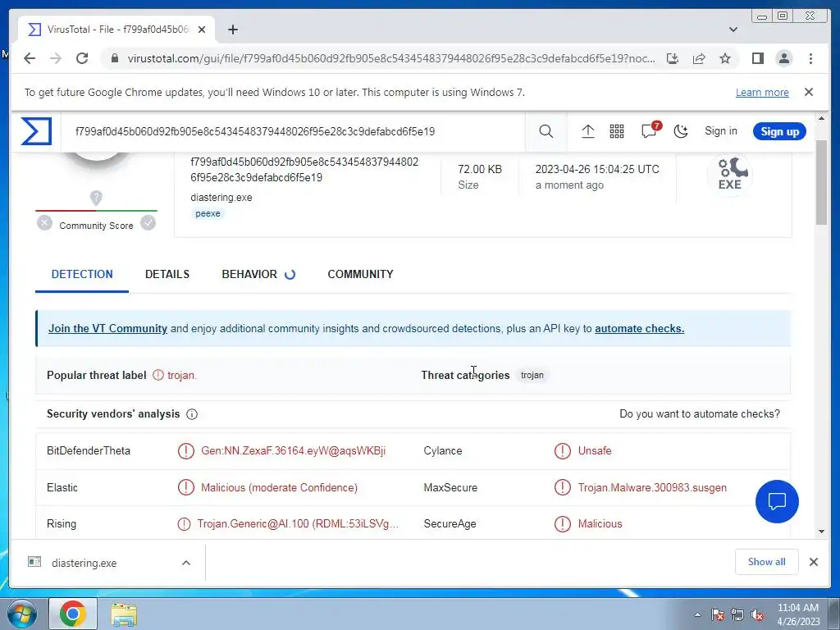Bookmark this page with star icon
Viewport: 840px width, 630px height.
(725, 58)
